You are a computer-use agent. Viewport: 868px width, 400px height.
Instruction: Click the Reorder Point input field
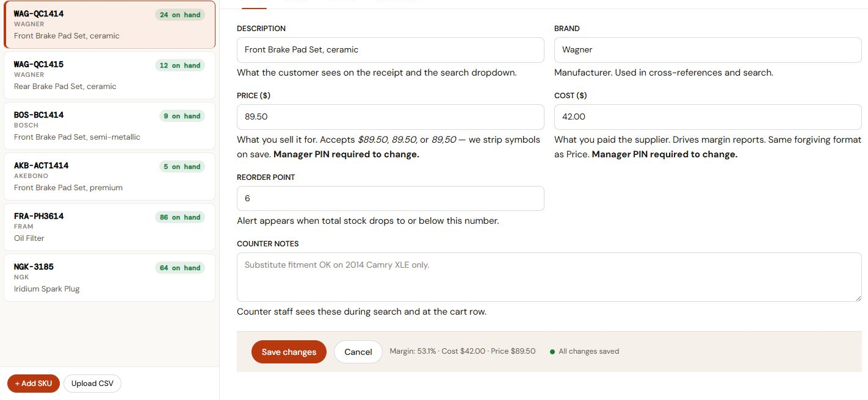[391, 199]
